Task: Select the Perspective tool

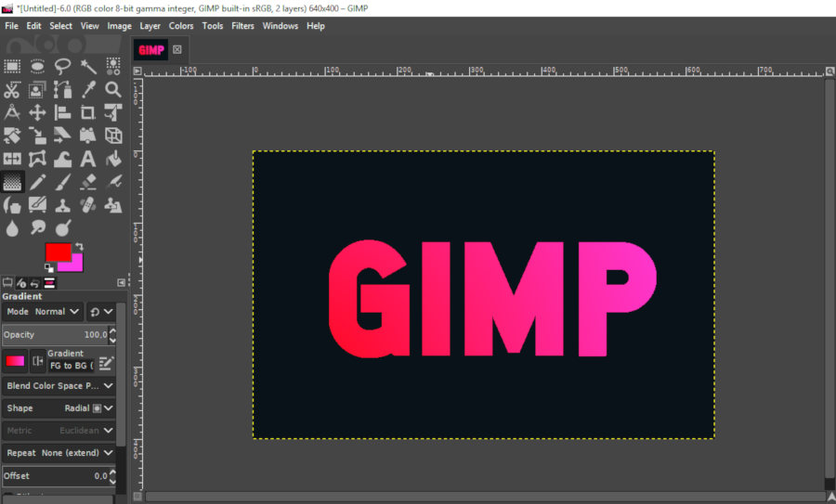Action: (88, 136)
